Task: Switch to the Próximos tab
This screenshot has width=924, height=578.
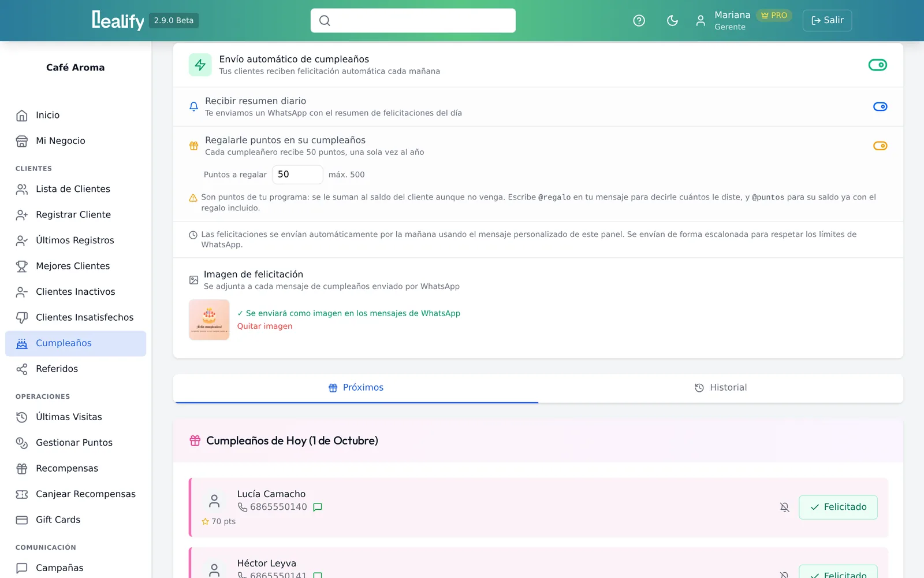Action: coord(356,388)
